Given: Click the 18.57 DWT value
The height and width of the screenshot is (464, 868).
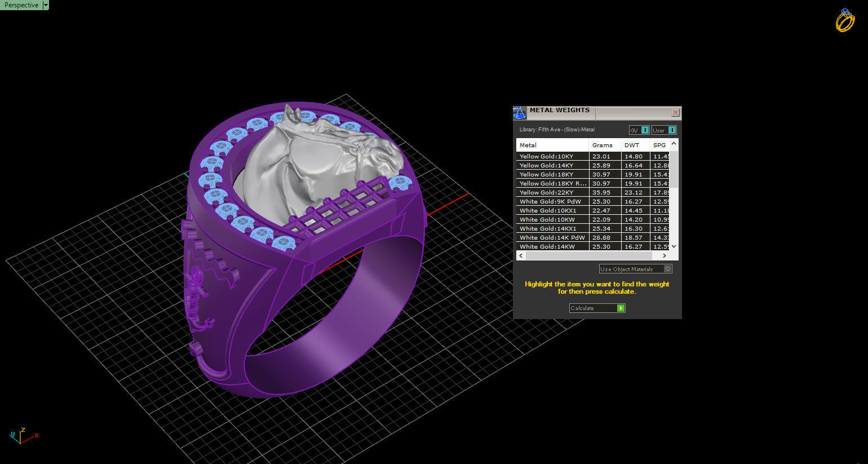Looking at the screenshot, I should coord(634,237).
